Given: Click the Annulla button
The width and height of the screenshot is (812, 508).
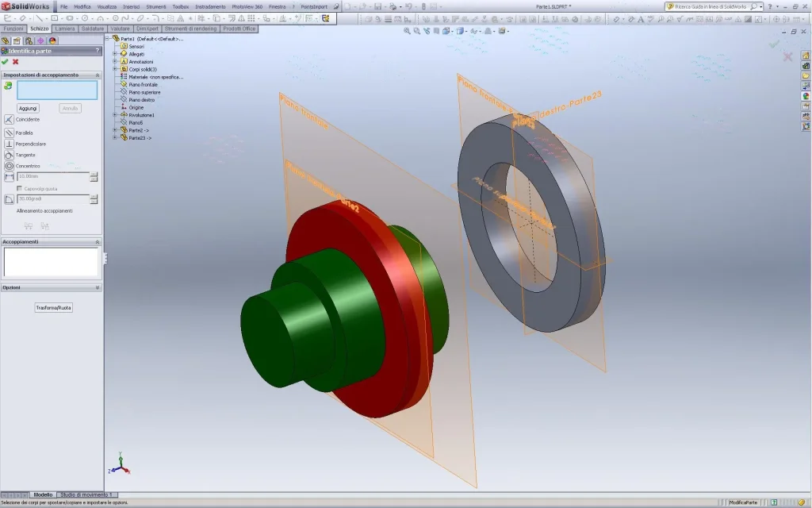Looking at the screenshot, I should pos(70,108).
